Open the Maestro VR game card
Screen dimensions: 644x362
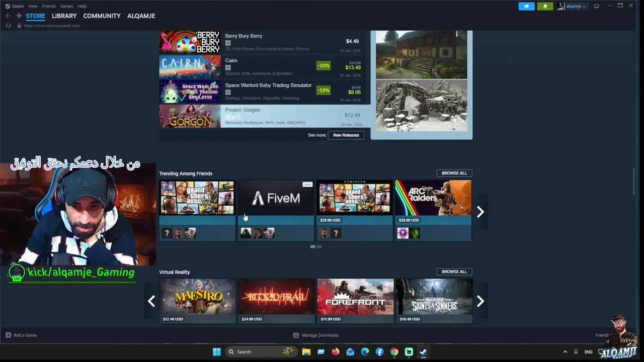click(x=197, y=301)
